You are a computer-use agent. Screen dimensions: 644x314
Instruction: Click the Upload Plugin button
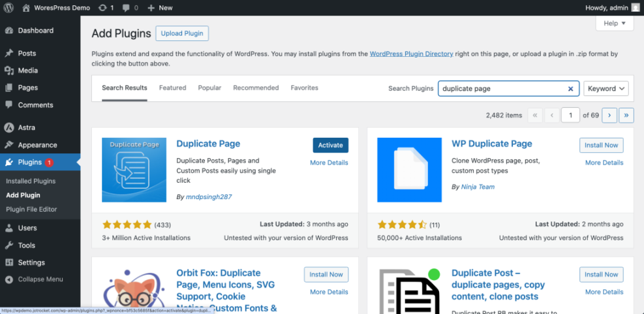pos(182,33)
